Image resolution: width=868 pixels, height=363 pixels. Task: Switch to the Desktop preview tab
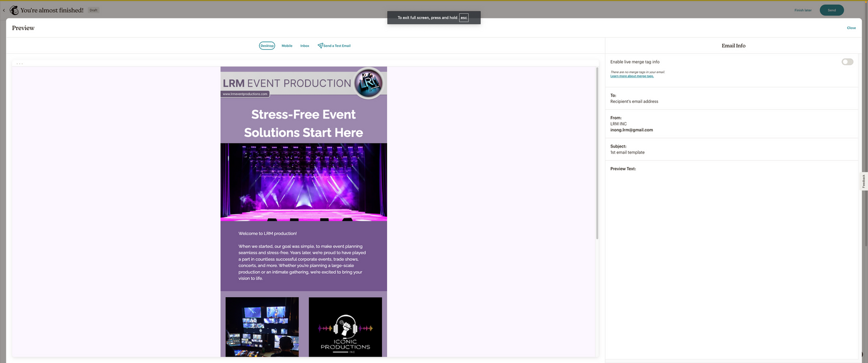tap(267, 46)
